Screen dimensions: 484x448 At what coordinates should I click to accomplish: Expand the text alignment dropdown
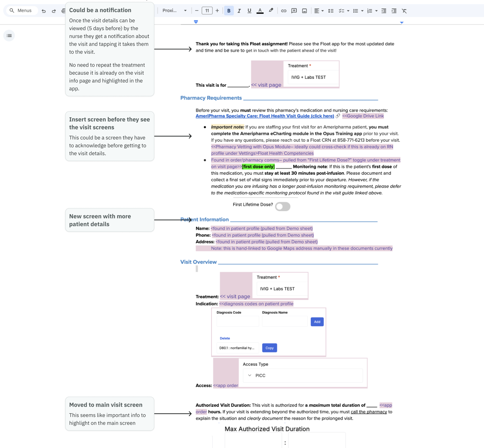point(323,11)
